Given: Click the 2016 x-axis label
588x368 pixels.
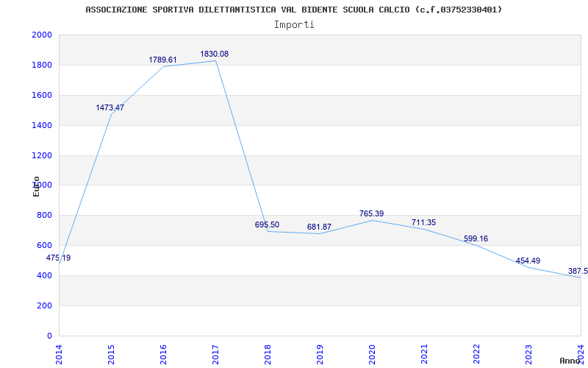Looking at the screenshot, I should tap(163, 354).
